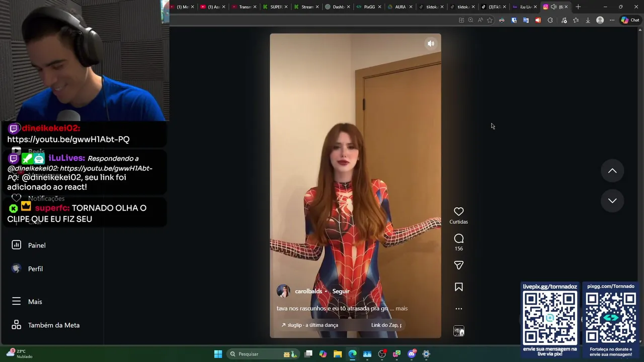644x362 pixels.
Task: Open the reel's three-dots options menu
Action: click(x=458, y=309)
